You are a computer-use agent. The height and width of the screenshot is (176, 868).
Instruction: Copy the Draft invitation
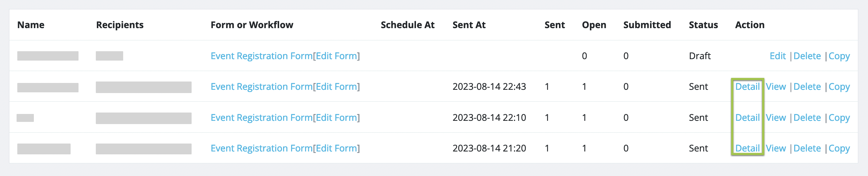pyautogui.click(x=839, y=56)
